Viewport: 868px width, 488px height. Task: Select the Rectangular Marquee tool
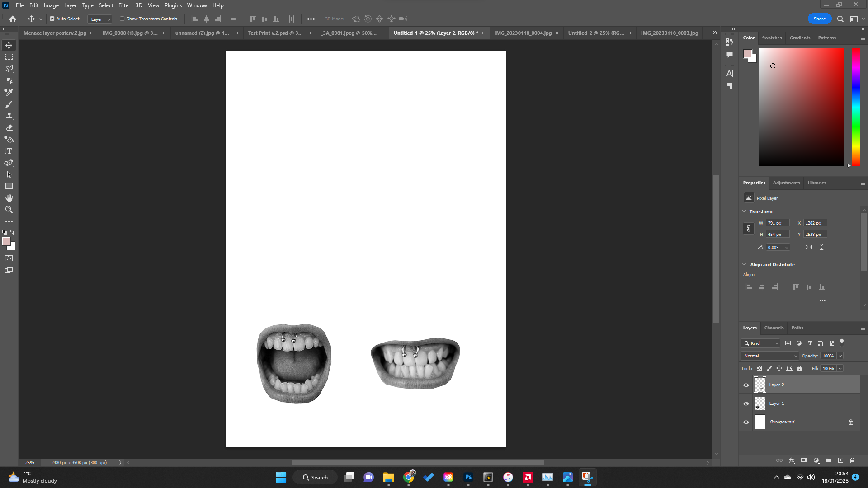pos(9,56)
